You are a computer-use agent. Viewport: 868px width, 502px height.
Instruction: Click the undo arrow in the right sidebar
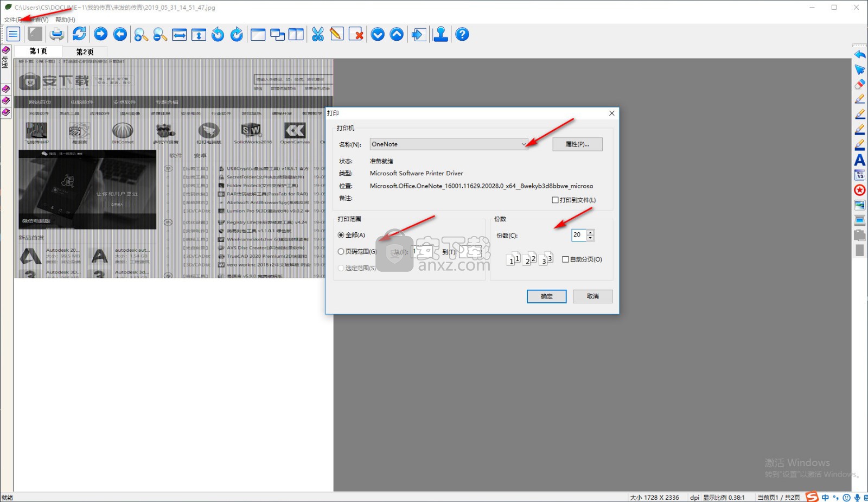(x=860, y=54)
